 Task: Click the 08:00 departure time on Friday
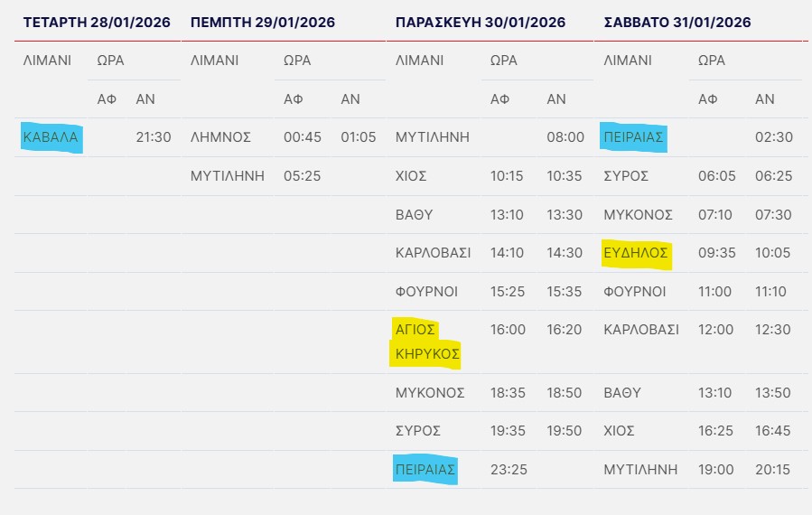(565, 138)
